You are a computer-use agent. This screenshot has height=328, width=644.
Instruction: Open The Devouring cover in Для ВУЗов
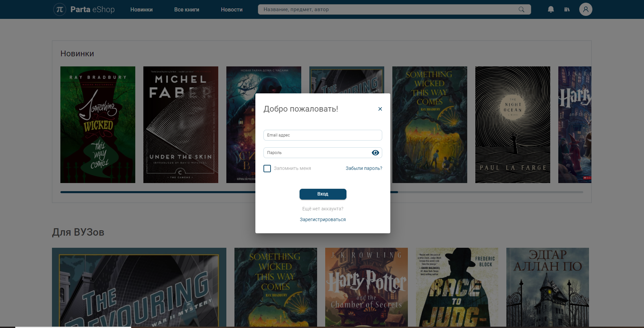tap(139, 287)
